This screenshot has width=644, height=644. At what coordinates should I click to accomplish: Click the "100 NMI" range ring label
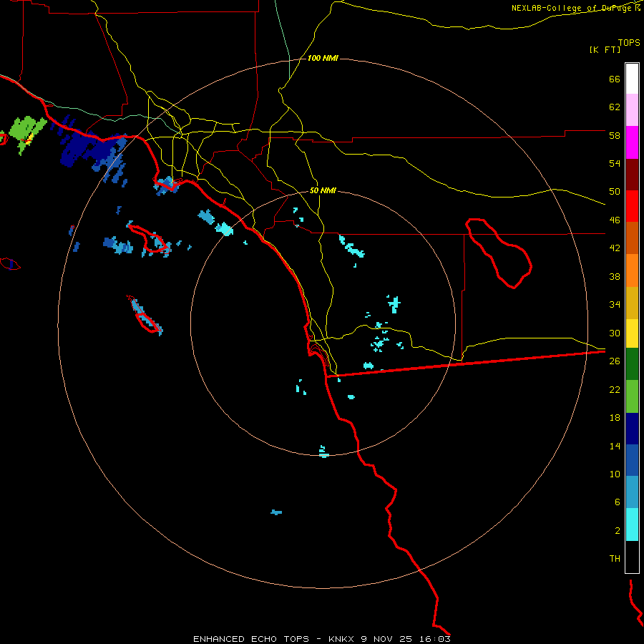coord(323,59)
